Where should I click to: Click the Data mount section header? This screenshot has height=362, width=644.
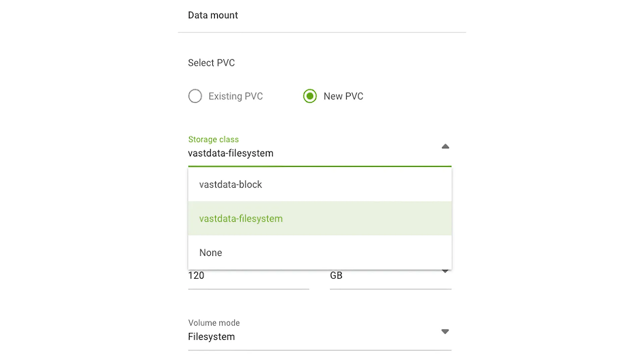(x=213, y=15)
